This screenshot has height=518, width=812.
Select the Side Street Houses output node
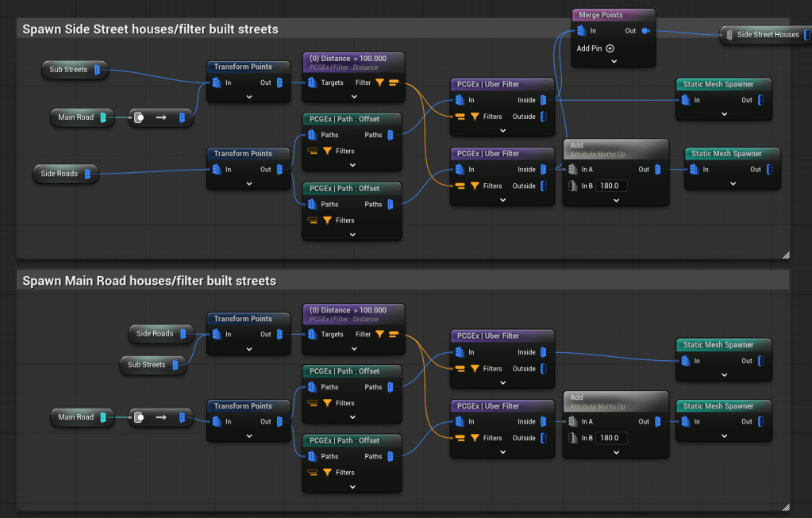(767, 35)
